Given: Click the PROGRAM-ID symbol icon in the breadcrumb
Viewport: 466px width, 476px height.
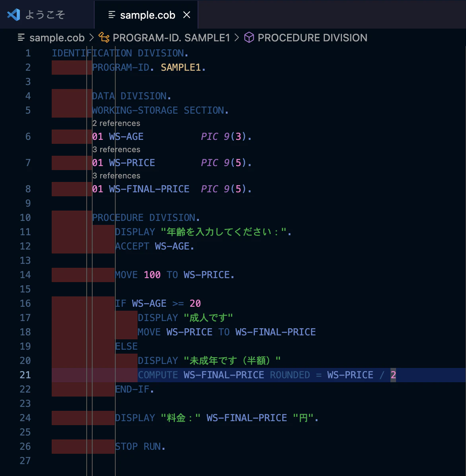Looking at the screenshot, I should click(104, 38).
